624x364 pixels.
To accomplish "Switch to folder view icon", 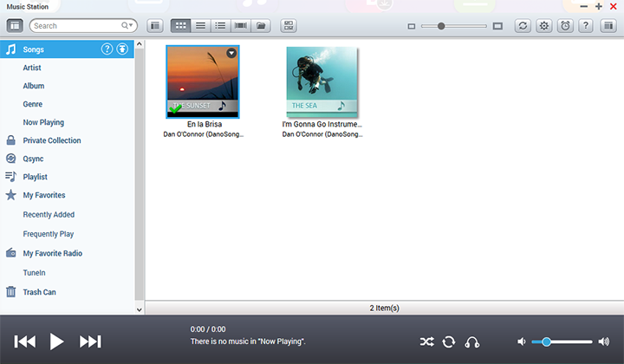I will tap(261, 26).
